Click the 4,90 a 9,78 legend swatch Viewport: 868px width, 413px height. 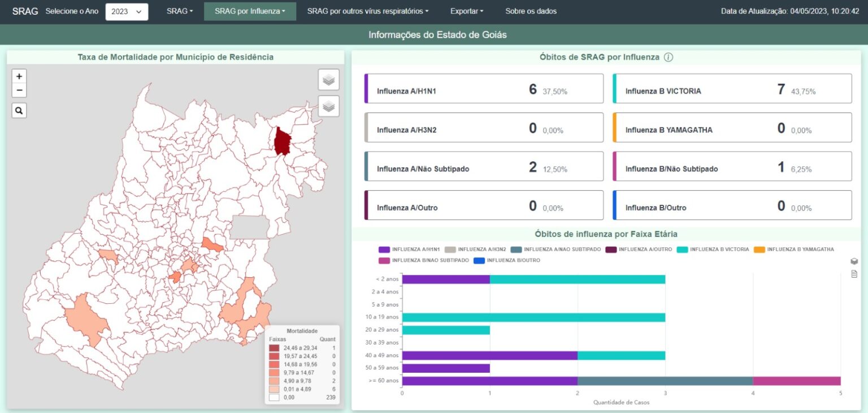coord(274,381)
